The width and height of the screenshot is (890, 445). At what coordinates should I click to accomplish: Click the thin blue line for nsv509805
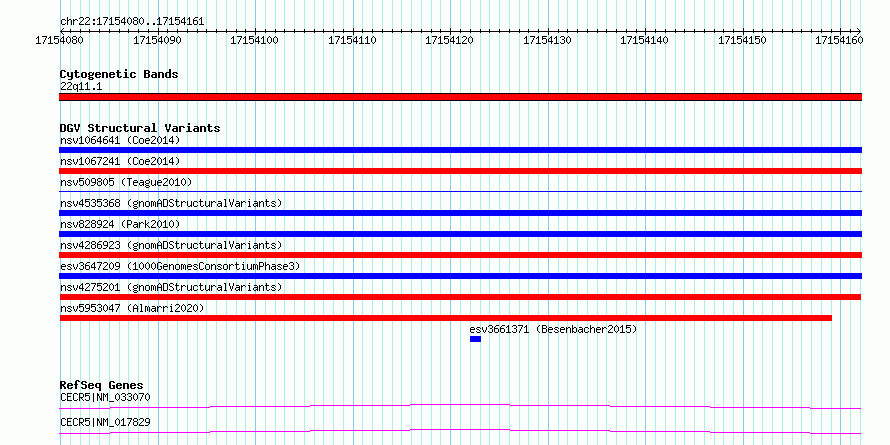pos(460,192)
